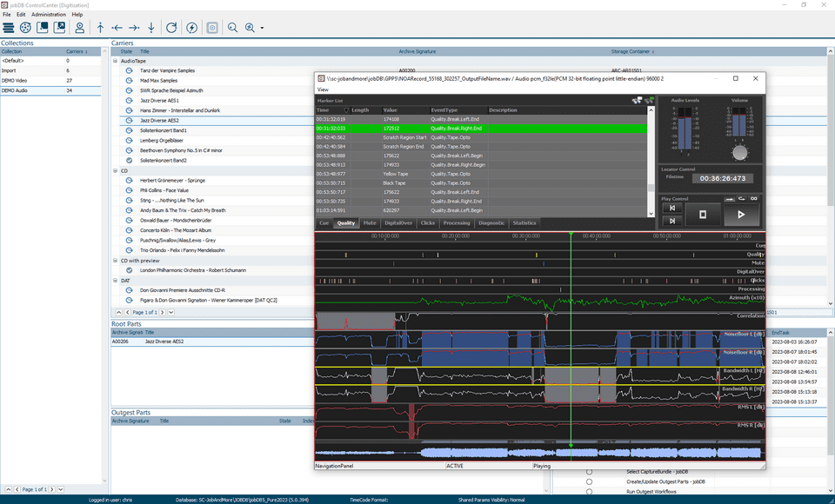Screen dimensions: 835x504
Task: Click the user/operator icon in the toolbar
Action: [79, 27]
